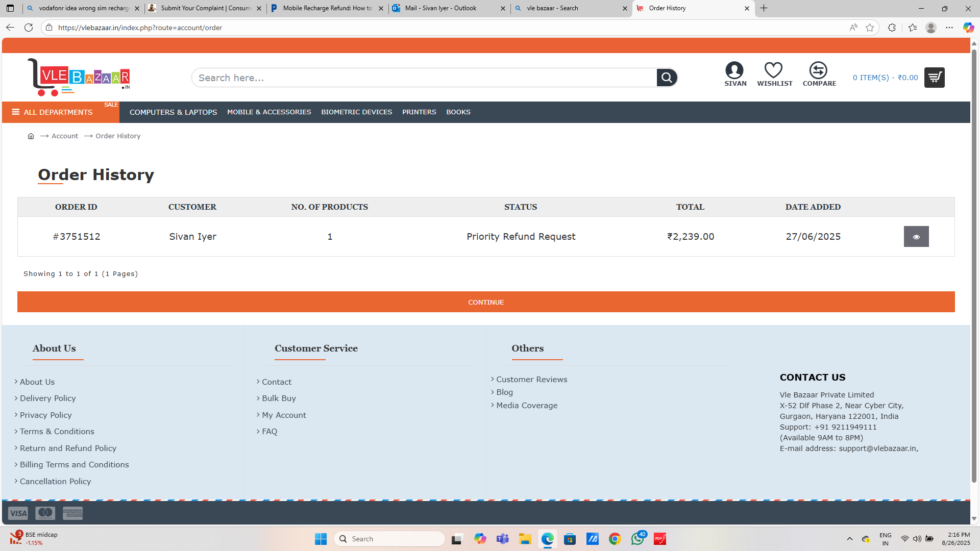Switch to Mail - Sivan Iyer Outlook tab
Image resolution: width=980 pixels, height=551 pixels.
point(440,8)
